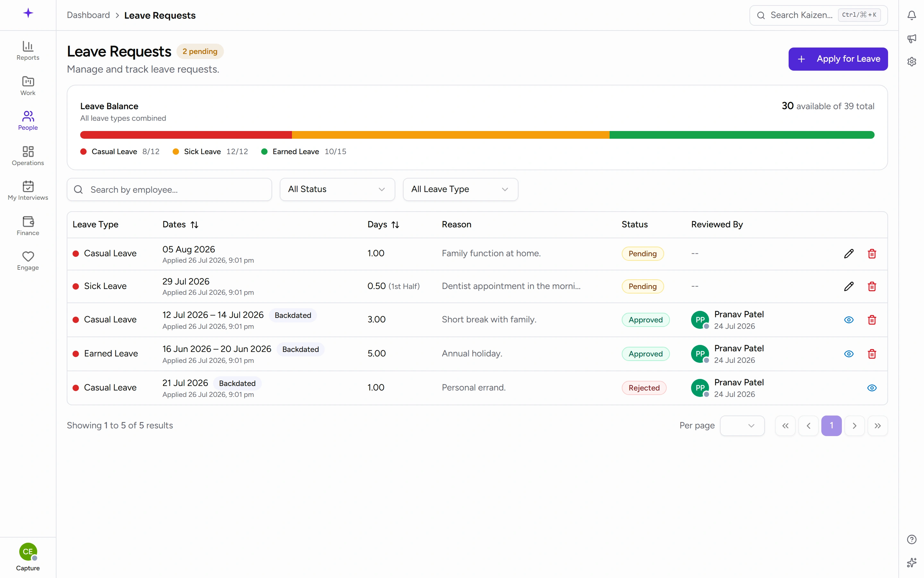
Task: Go to the next page of results
Action: coord(854,425)
